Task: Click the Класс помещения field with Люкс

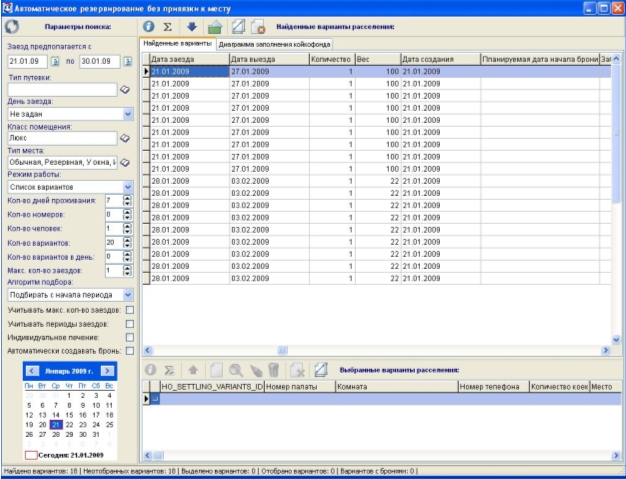Action: 62,138
